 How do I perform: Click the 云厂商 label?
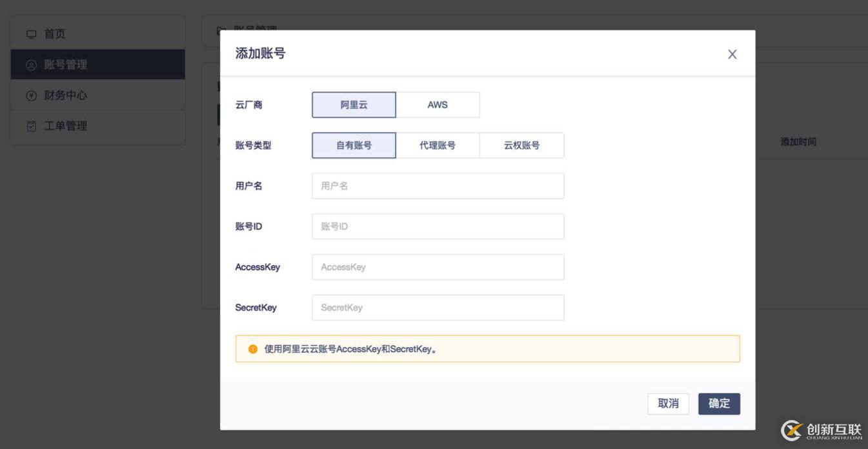pos(248,105)
